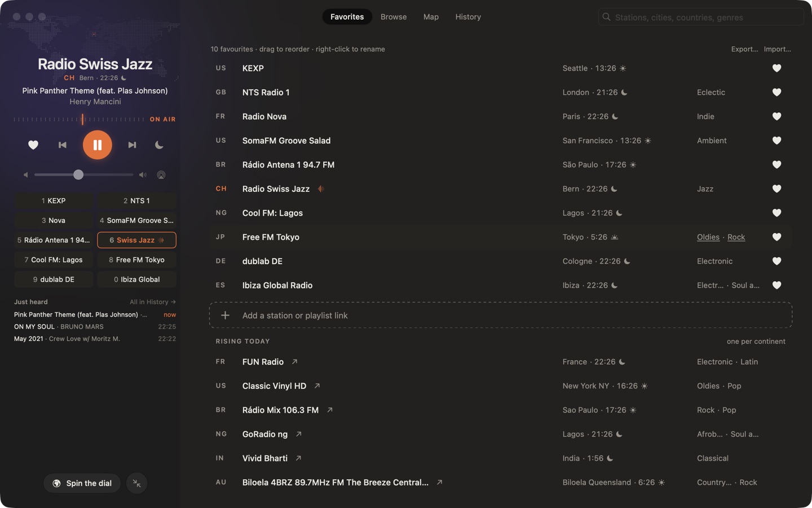Select preset 0 Ibiza Global
Screen dimensions: 812x508
tap(136, 279)
